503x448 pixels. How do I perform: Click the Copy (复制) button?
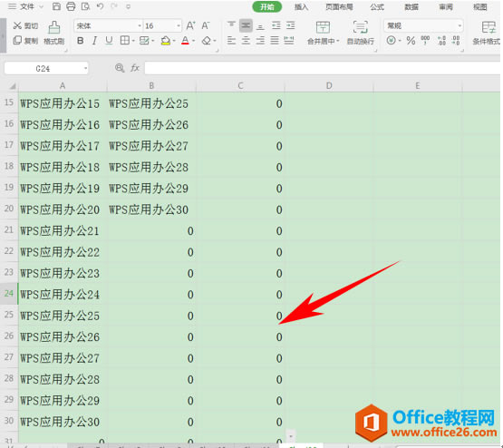25,41
